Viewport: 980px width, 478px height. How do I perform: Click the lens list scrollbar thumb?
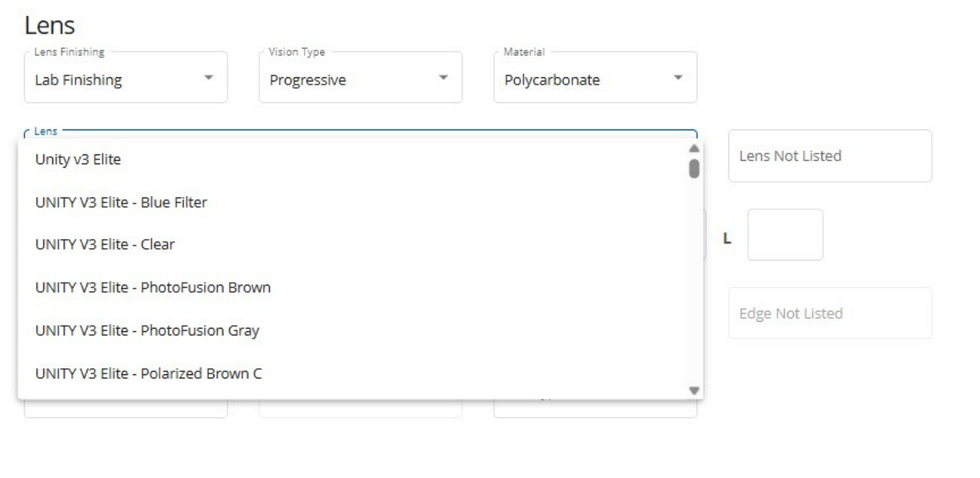coord(694,168)
